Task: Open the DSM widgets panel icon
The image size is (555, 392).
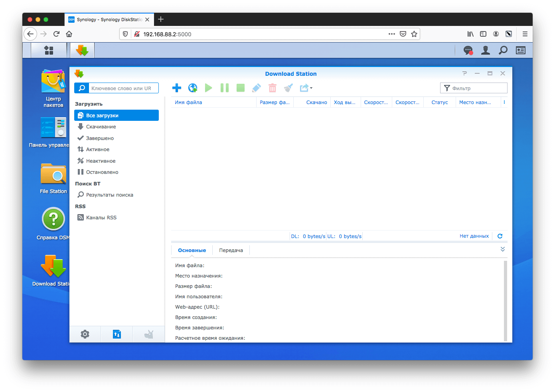Action: click(521, 50)
